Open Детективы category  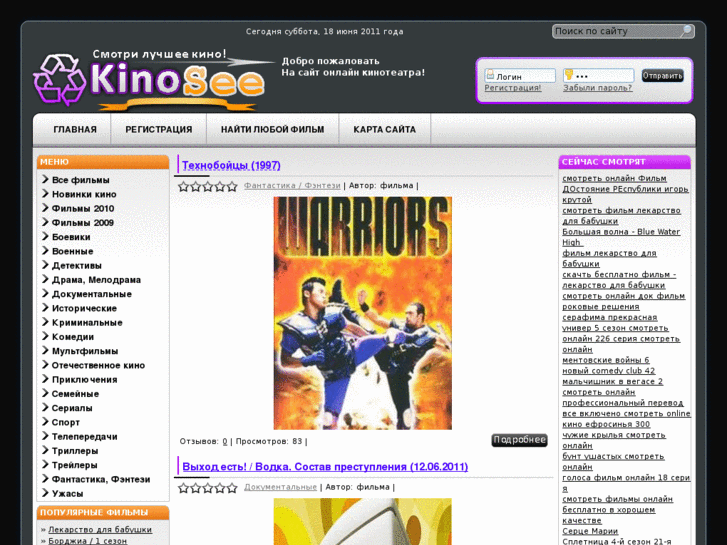click(x=77, y=266)
